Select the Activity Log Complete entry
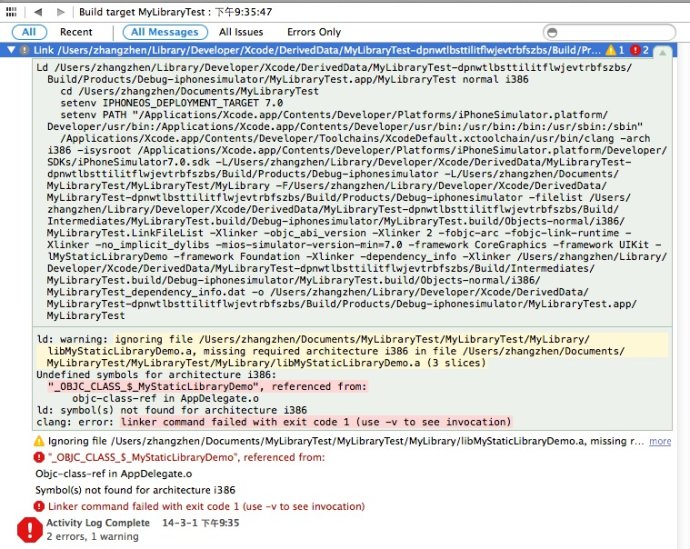Image resolution: width=690 pixels, height=549 pixels. [143, 523]
